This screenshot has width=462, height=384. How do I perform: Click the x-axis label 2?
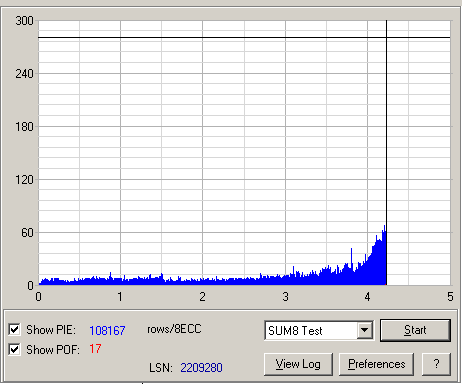pos(202,297)
